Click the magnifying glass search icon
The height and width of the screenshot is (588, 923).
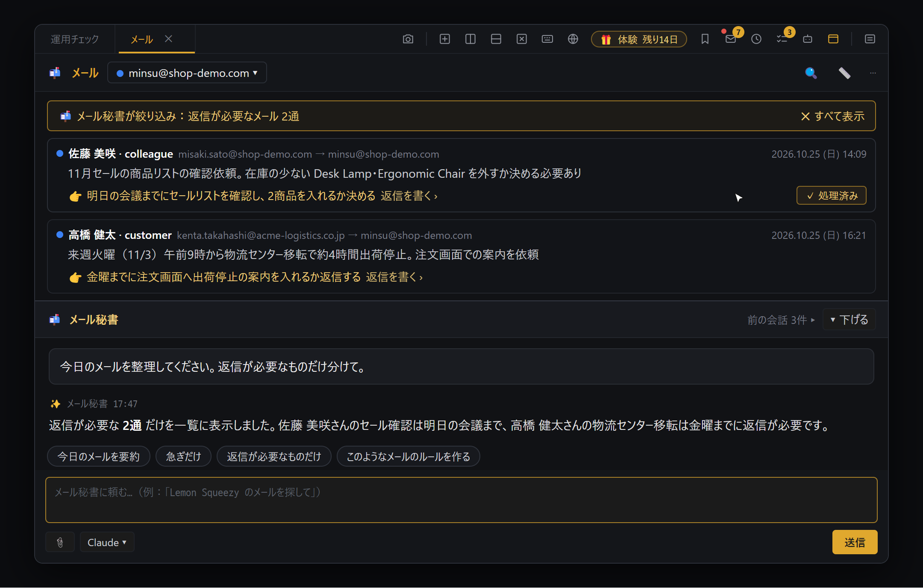[811, 73]
